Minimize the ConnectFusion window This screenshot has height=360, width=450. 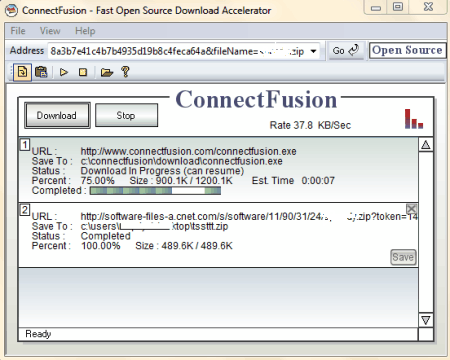tap(376, 7)
